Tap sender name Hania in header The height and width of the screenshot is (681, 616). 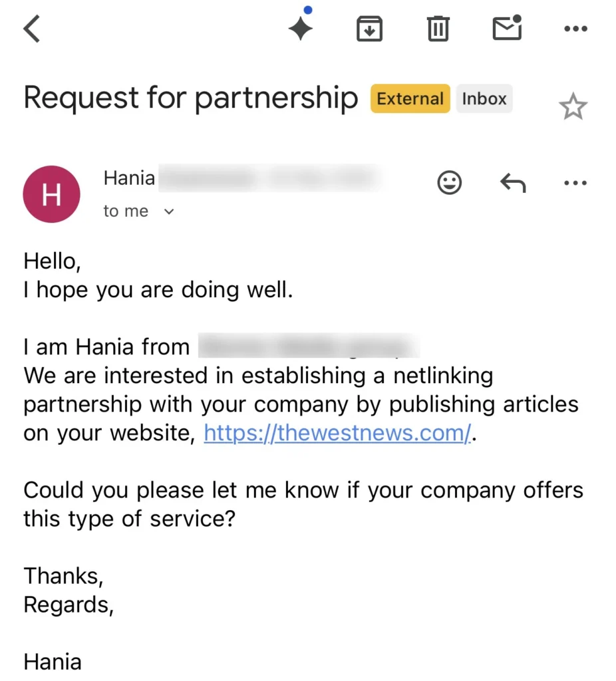pos(129,178)
